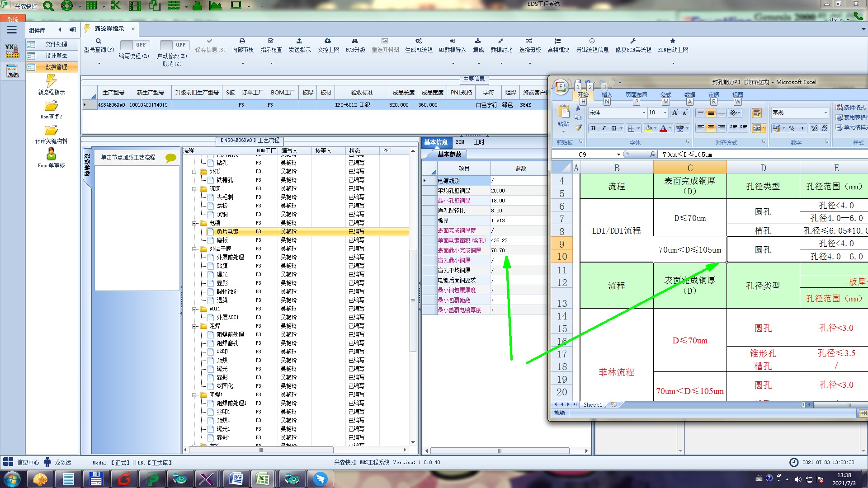The image size is (868, 488).
Task: Select the Sheet1 worksheet tab
Action: click(x=593, y=405)
